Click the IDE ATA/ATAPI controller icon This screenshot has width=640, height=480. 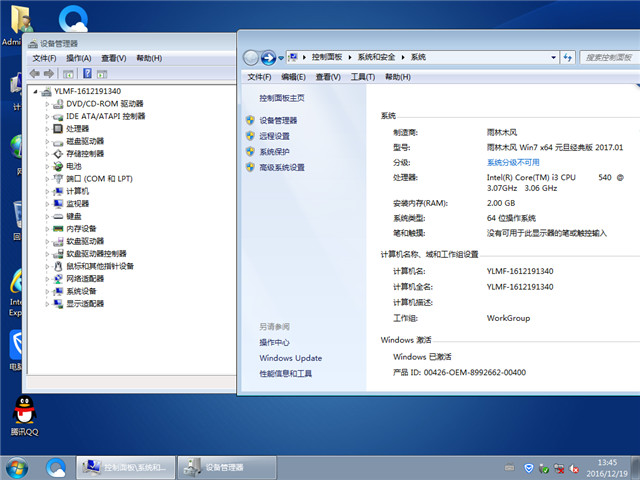[58, 117]
